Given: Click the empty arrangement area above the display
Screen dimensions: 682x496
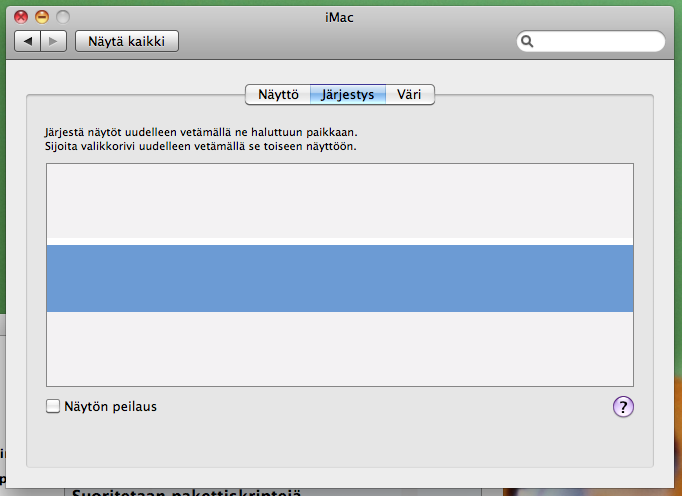Looking at the screenshot, I should click(x=340, y=198).
